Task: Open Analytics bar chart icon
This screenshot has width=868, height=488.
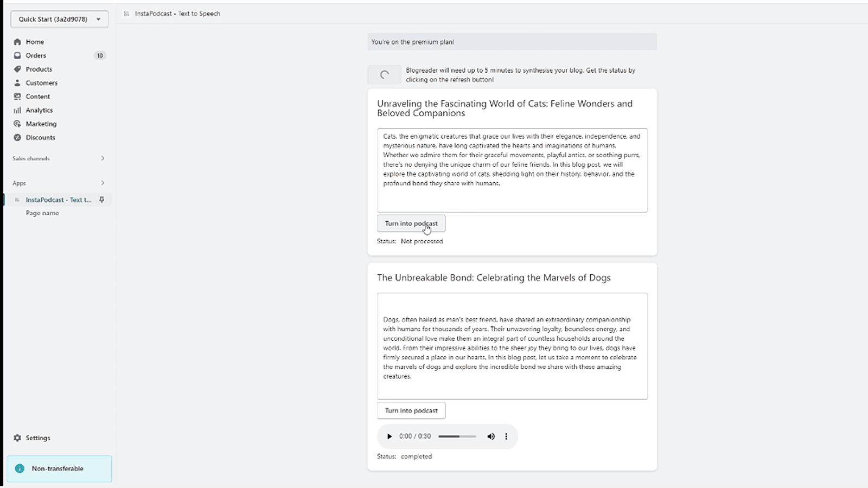Action: (17, 110)
